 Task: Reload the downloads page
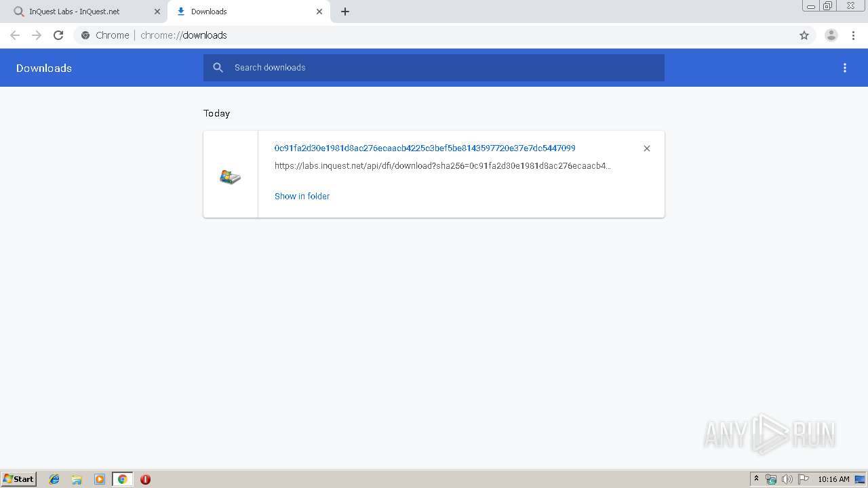click(58, 35)
